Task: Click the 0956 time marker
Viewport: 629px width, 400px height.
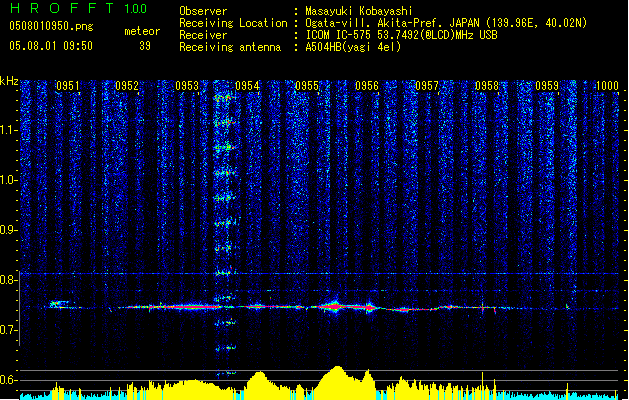Action: pyautogui.click(x=367, y=86)
